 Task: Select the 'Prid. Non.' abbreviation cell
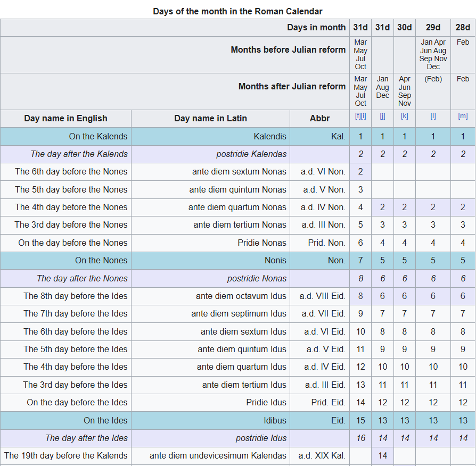[326, 243]
